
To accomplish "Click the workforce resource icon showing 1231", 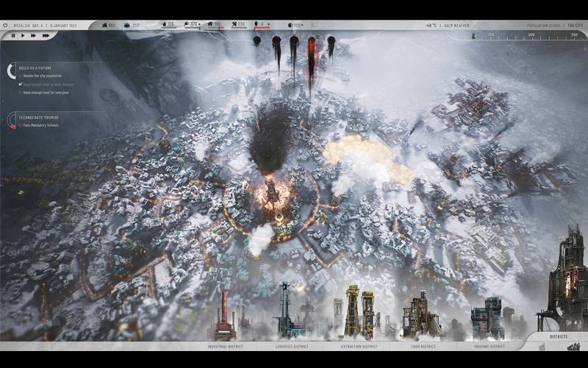I will coord(127,25).
